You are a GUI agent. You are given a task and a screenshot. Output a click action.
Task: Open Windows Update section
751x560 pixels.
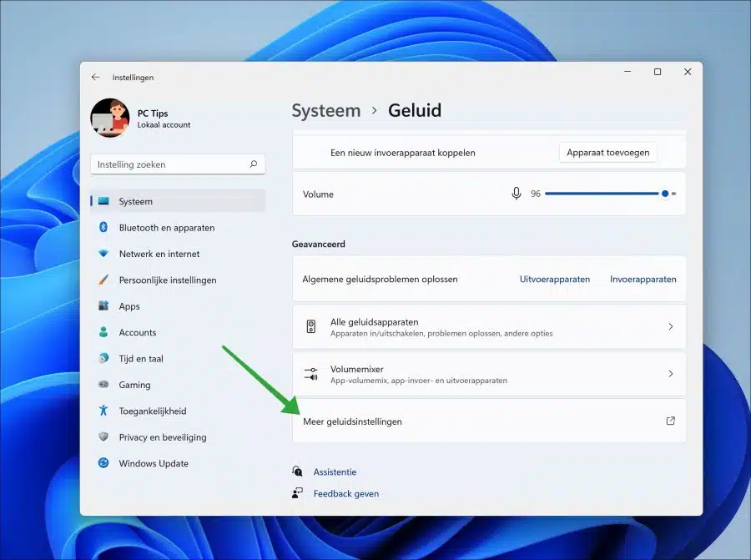click(x=178, y=463)
